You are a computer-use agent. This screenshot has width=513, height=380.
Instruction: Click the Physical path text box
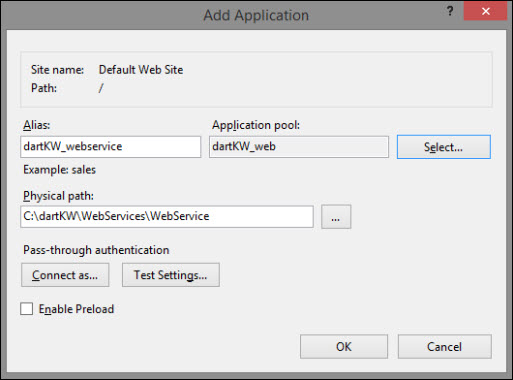click(x=167, y=217)
